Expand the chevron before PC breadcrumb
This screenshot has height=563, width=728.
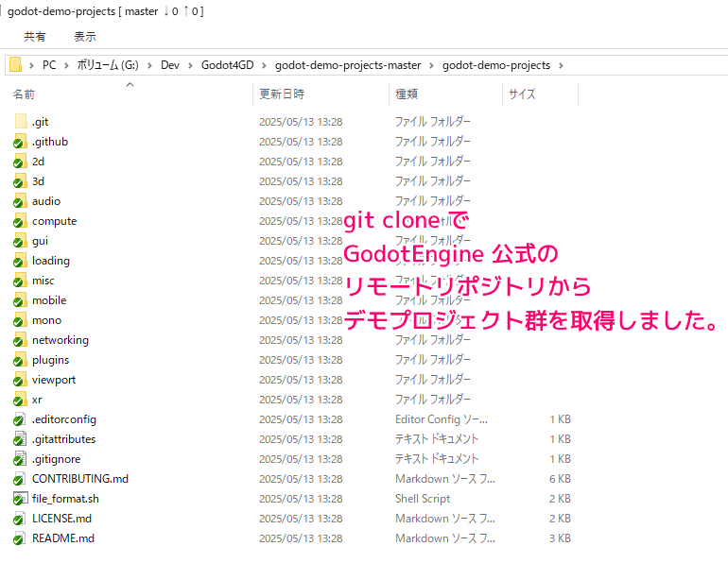click(x=31, y=65)
